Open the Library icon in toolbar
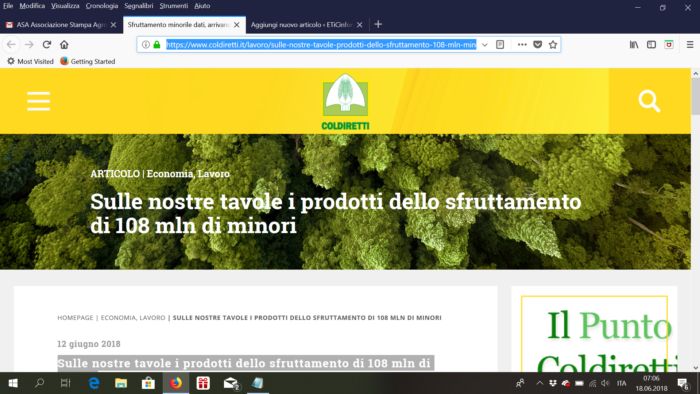Image resolution: width=700 pixels, height=394 pixels. pos(634,45)
